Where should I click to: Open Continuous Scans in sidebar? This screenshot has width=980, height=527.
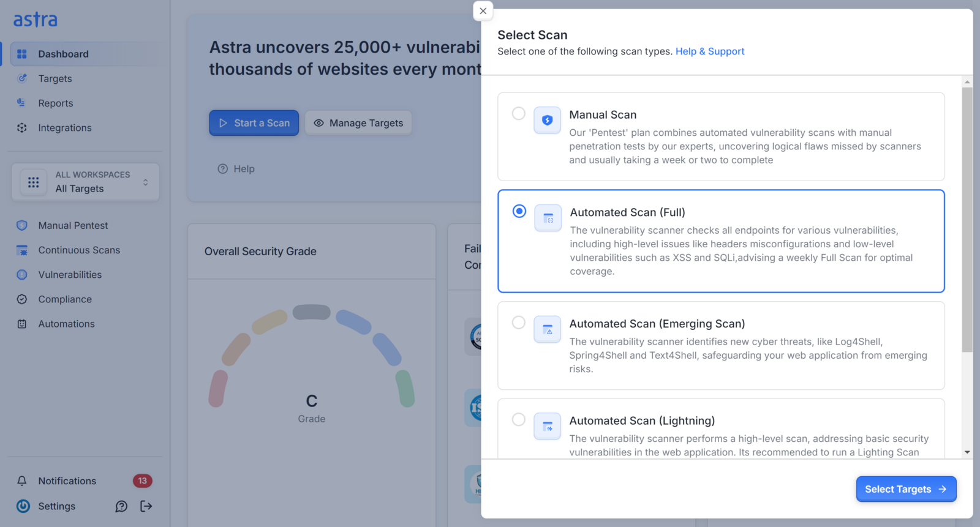79,250
